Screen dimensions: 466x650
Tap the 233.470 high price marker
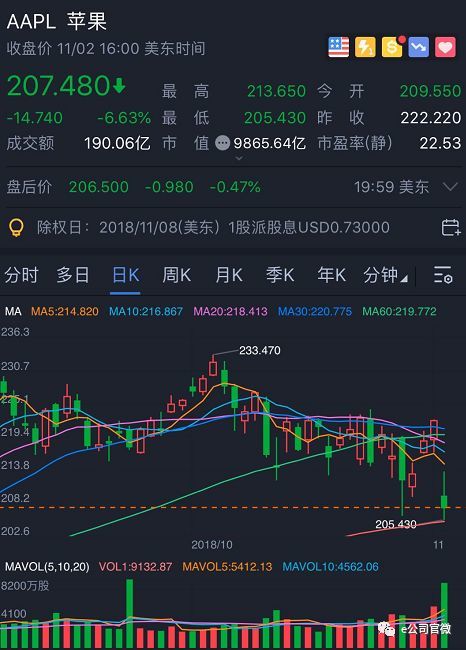point(260,350)
